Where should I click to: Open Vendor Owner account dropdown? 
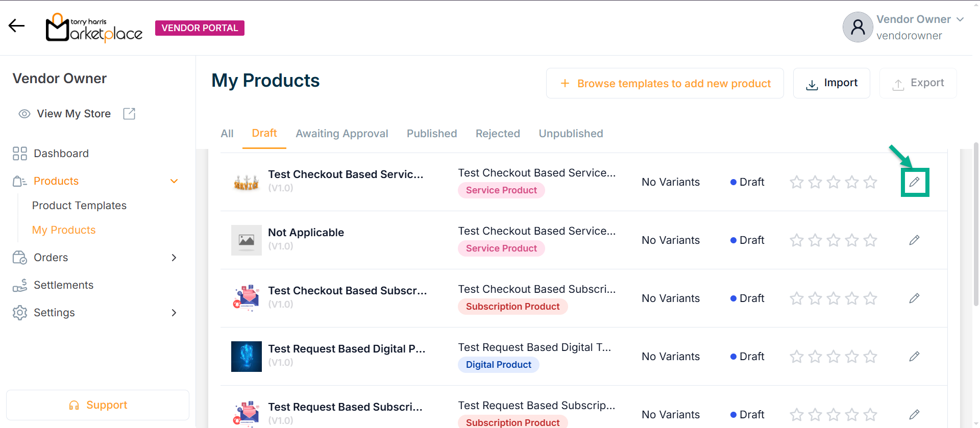tap(960, 19)
